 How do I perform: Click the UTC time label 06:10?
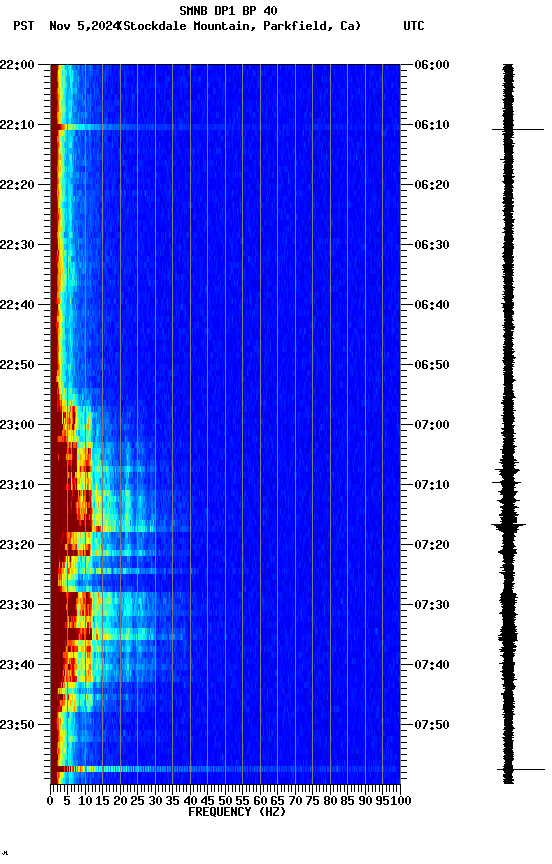point(431,125)
